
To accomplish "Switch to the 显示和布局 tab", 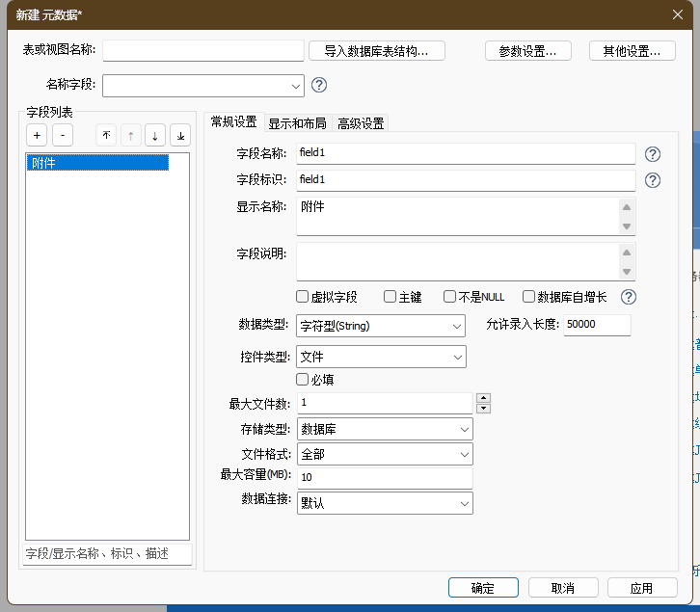I will 297,122.
